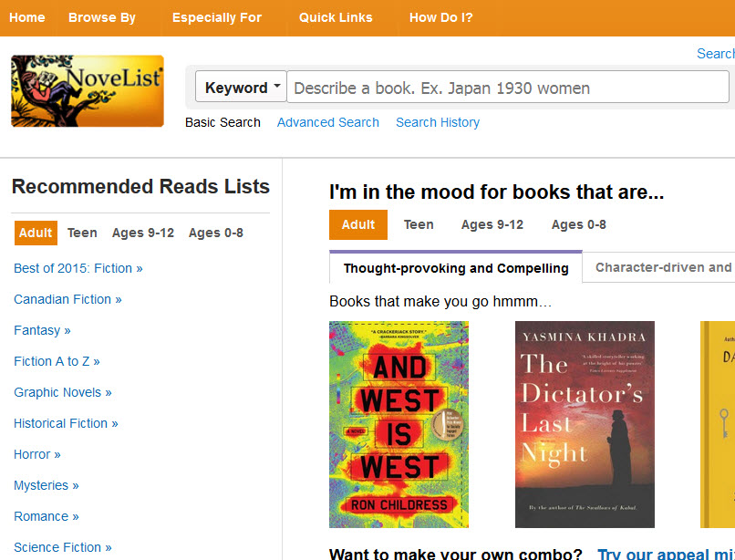Viewport: 735px width, 560px height.
Task: Click the Search link at top right
Action: (x=716, y=54)
